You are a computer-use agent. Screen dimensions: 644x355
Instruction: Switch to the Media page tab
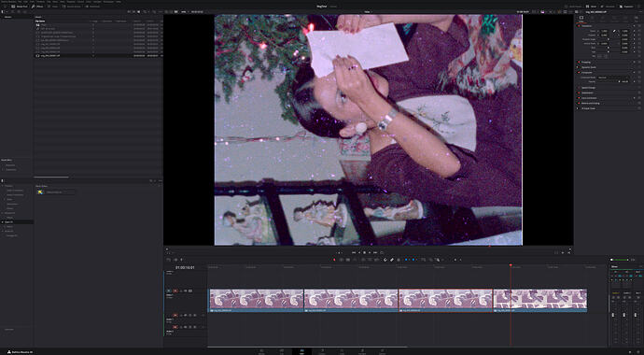[261, 351]
